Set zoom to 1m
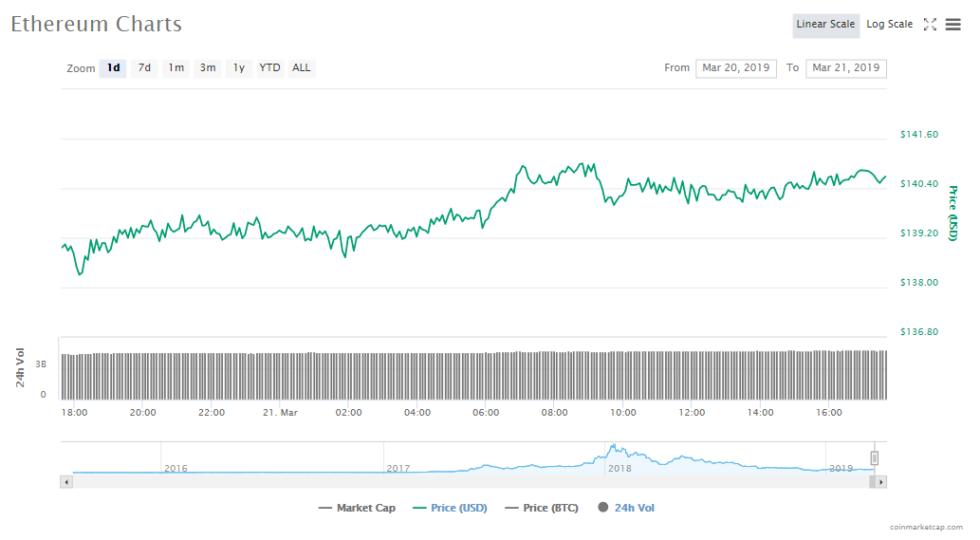This screenshot has width=980, height=540. tap(176, 68)
